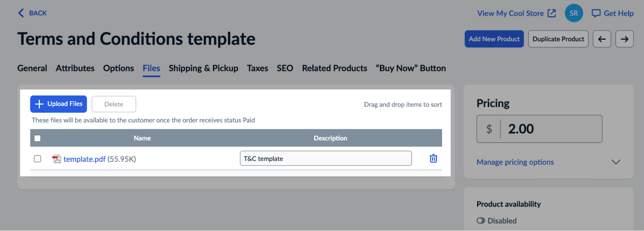Switch to the Shipping & Pickup tab
The height and width of the screenshot is (231, 644).
(x=203, y=68)
